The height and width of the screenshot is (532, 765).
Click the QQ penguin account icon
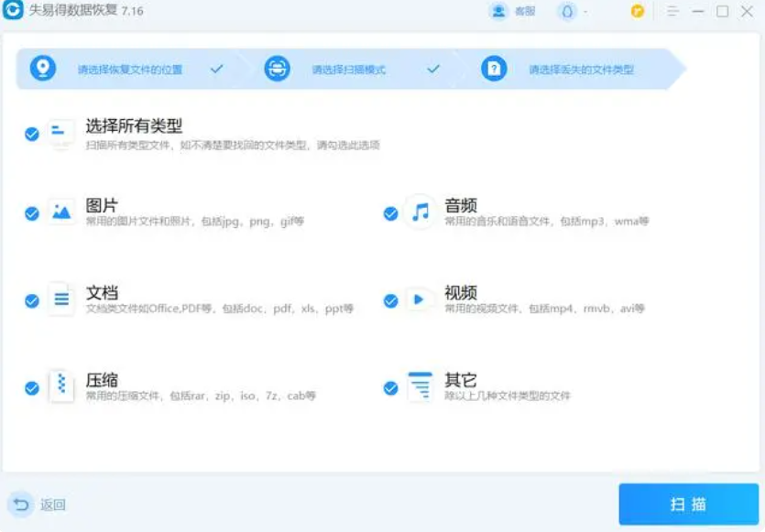[x=568, y=12]
